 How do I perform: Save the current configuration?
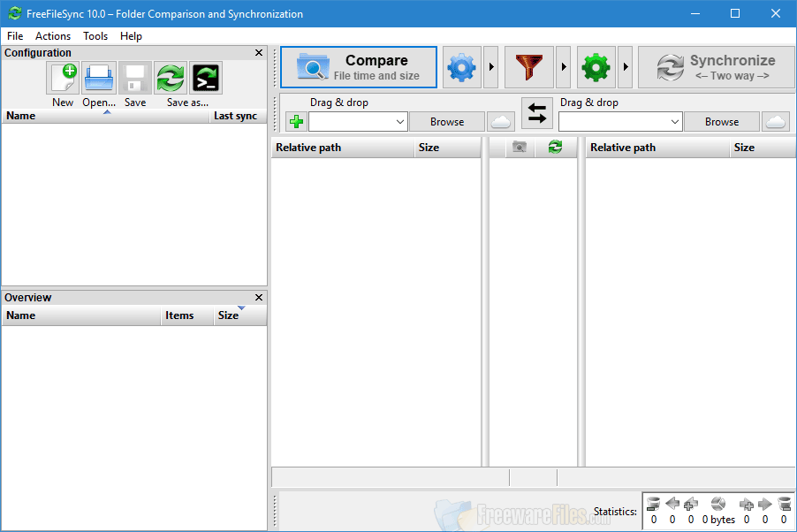(x=134, y=78)
